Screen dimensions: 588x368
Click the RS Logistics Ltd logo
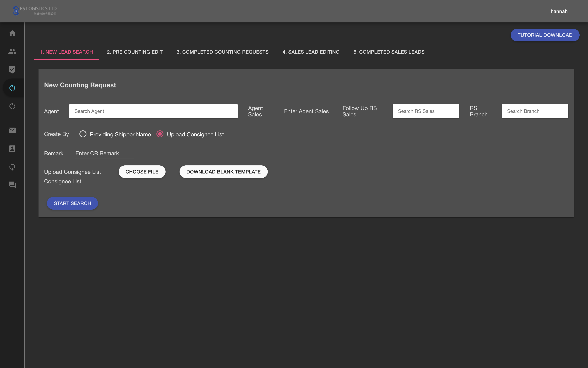click(34, 11)
